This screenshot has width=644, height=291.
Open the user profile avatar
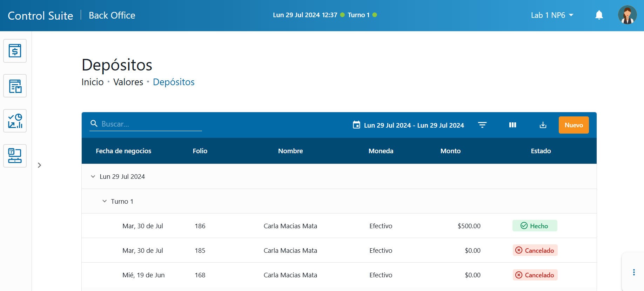click(627, 15)
